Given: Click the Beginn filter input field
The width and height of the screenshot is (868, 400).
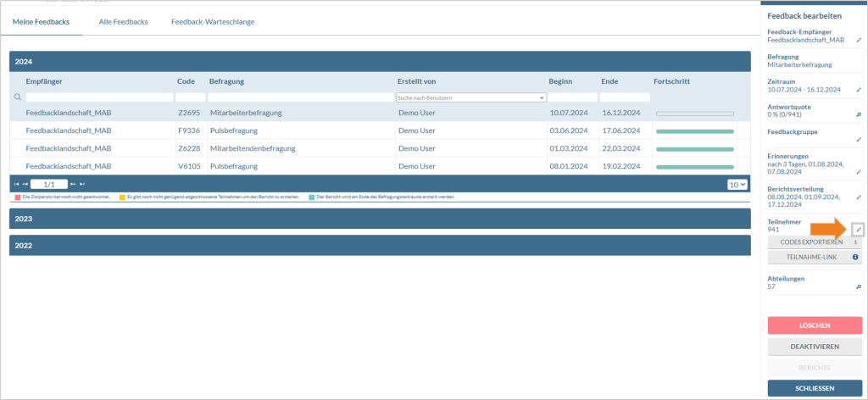Looking at the screenshot, I should [x=573, y=97].
